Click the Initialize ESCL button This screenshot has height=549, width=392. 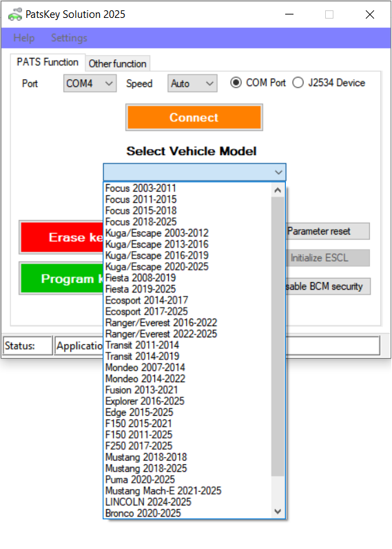[328, 258]
